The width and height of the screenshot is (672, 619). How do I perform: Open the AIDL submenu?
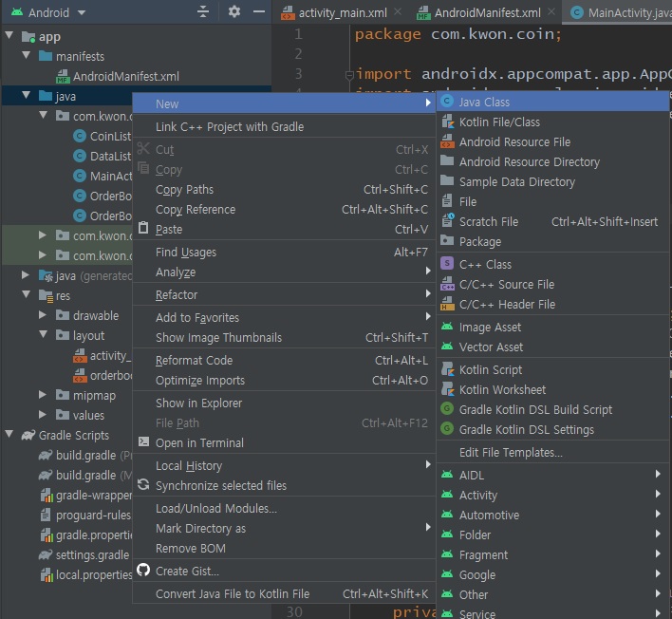(x=552, y=475)
